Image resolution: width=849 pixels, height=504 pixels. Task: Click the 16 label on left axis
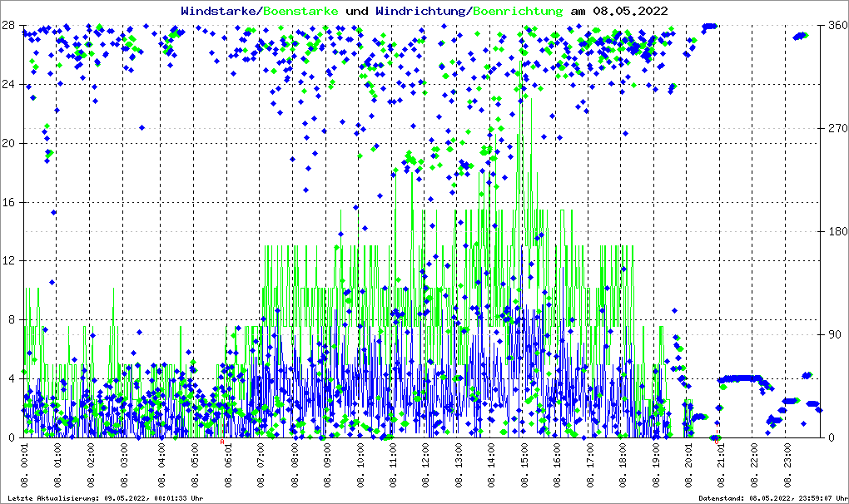tap(9, 202)
